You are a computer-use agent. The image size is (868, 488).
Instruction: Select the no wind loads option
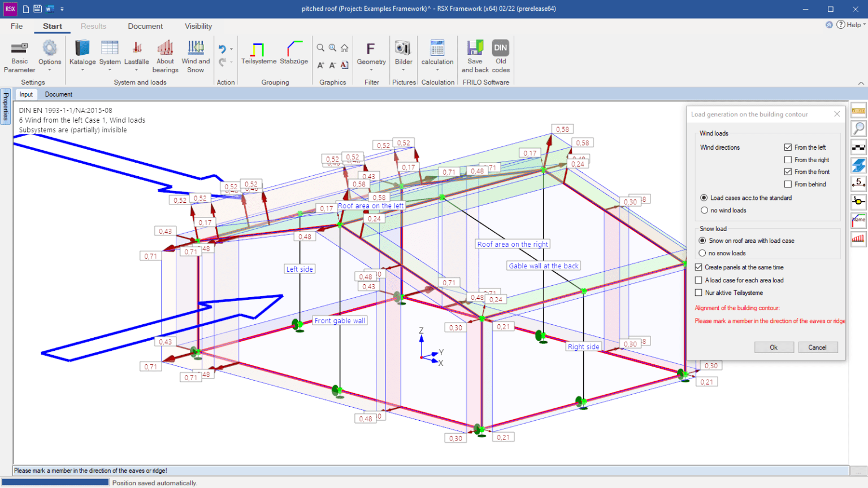tap(704, 210)
